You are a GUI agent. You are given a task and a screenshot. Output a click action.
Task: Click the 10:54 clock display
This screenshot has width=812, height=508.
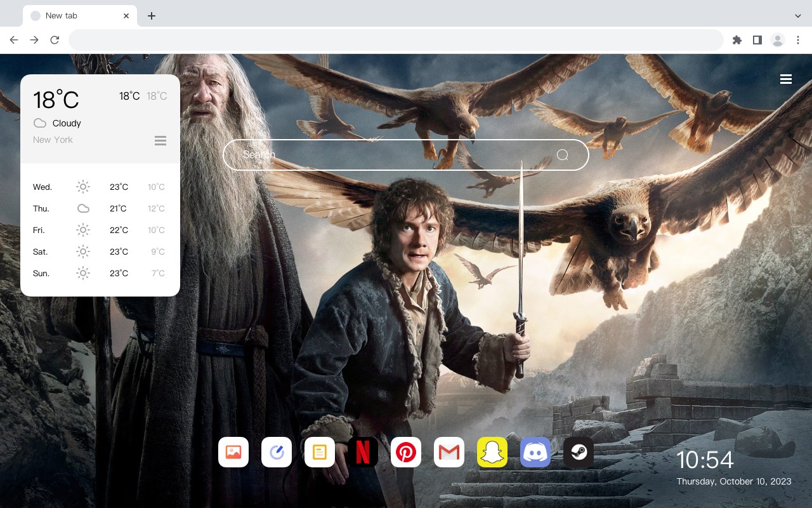705,460
